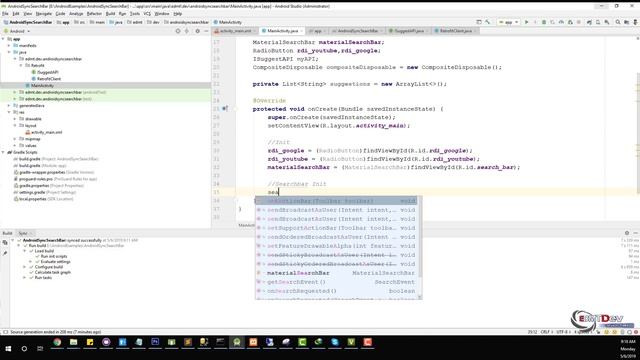This screenshot has width=640, height=360.
Task: Click the Search Everywhere magnifier icon
Action: (x=618, y=22)
